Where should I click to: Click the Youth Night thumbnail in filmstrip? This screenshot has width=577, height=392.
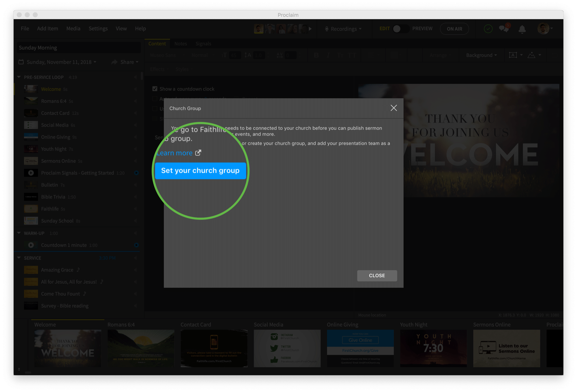433,348
